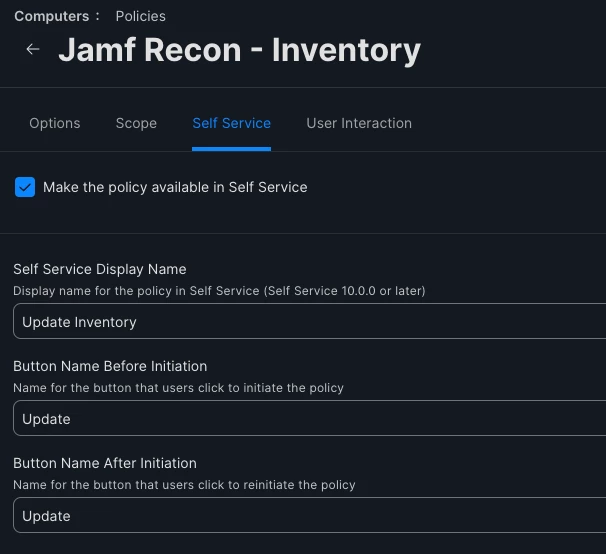
Task: Uncheck Make the policy available in Self Service
Action: (25, 187)
